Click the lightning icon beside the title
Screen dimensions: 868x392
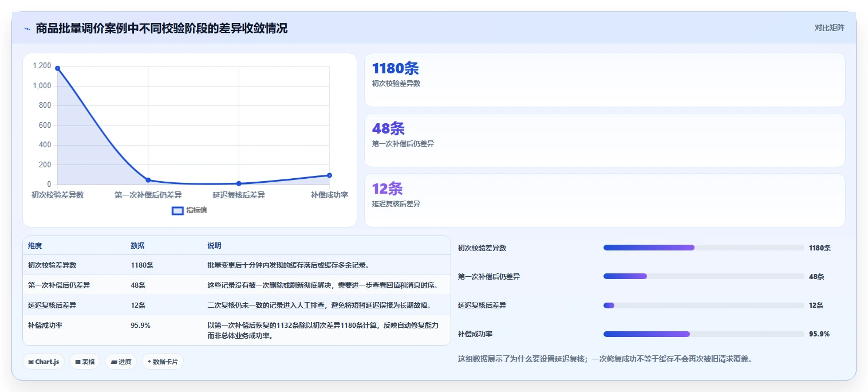pyautogui.click(x=27, y=28)
